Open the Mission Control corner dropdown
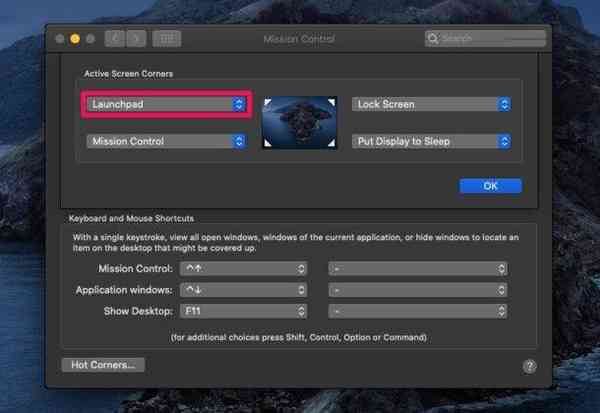The width and height of the screenshot is (600, 413). tap(166, 141)
